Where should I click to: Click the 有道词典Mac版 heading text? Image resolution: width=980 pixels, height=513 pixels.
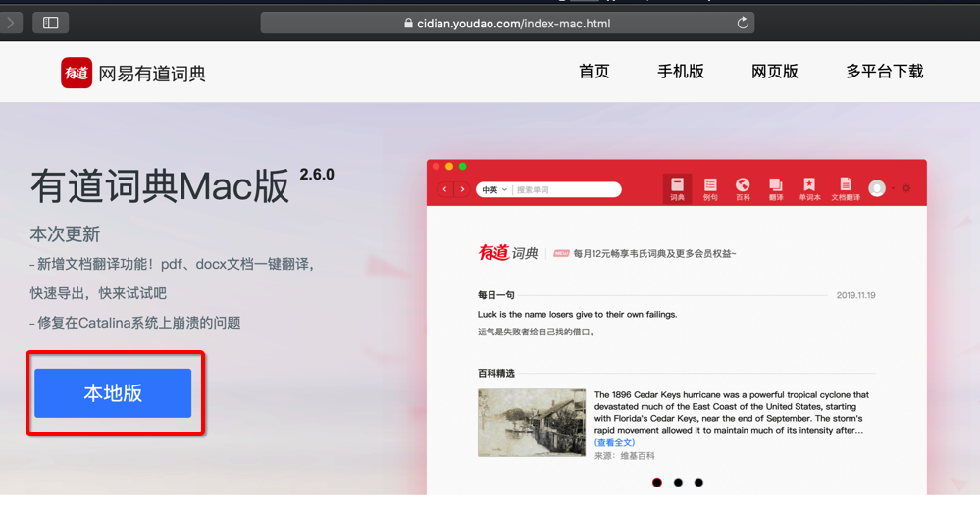pyautogui.click(x=160, y=186)
